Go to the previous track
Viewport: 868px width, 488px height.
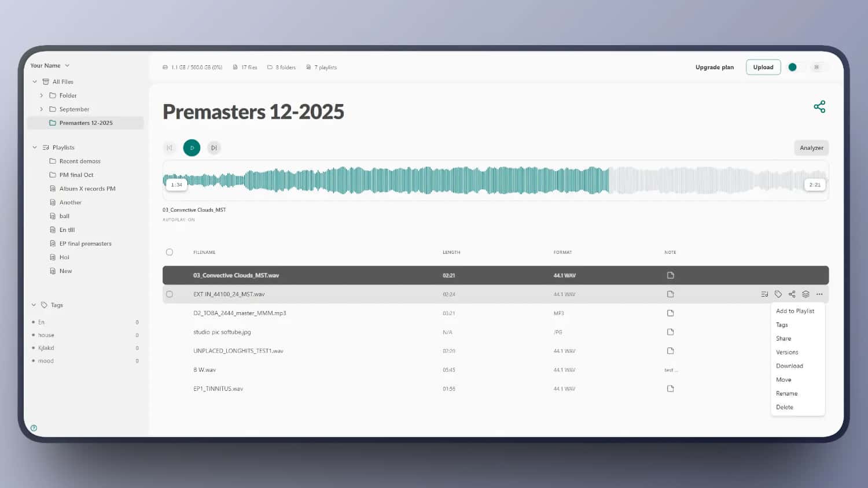[170, 148]
